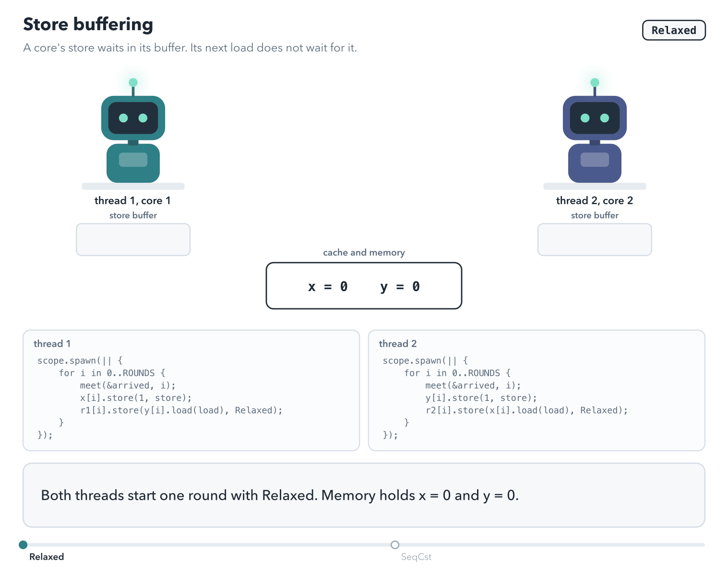Image resolution: width=728 pixels, height=575 pixels.
Task: Click the blue robot's face screen
Action: coord(595,118)
